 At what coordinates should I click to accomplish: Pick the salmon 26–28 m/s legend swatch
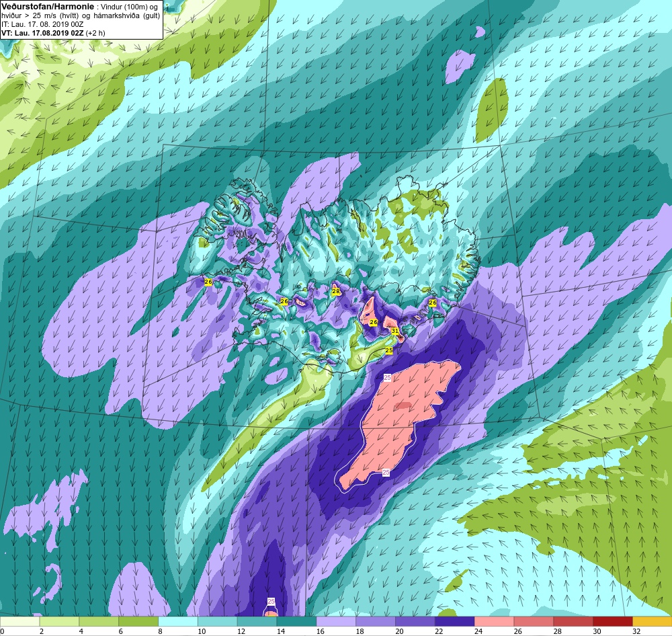pyautogui.click(x=534, y=621)
